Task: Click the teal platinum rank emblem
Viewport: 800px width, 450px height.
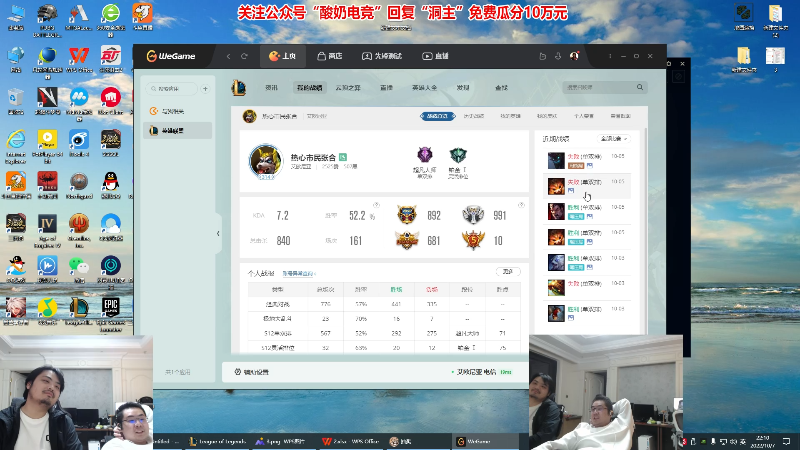Action: pos(458,155)
